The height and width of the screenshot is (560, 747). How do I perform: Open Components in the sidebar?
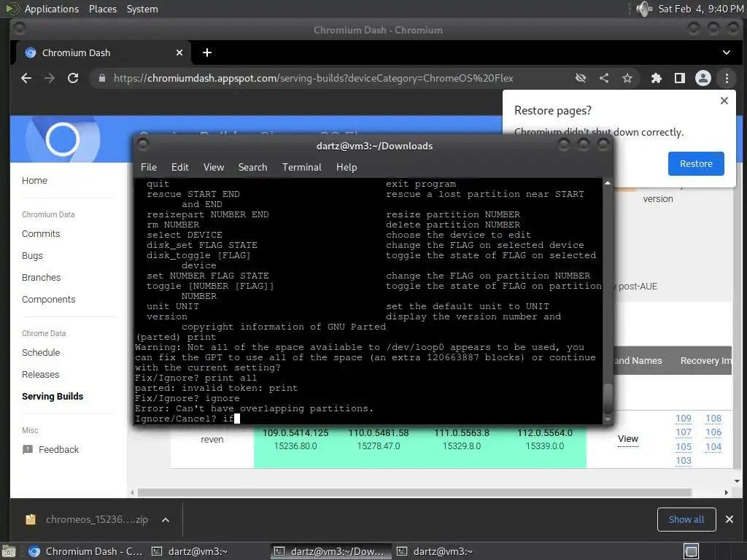click(x=49, y=299)
